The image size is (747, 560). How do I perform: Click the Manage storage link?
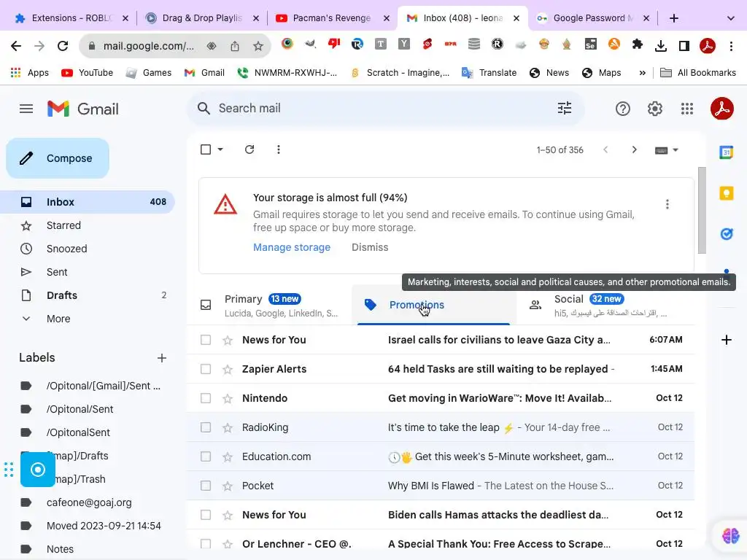pos(292,247)
